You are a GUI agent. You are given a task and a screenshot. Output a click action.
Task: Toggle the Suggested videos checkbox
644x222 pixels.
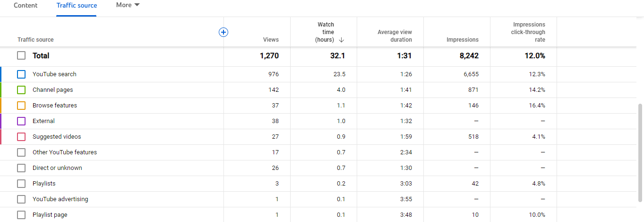click(x=21, y=137)
